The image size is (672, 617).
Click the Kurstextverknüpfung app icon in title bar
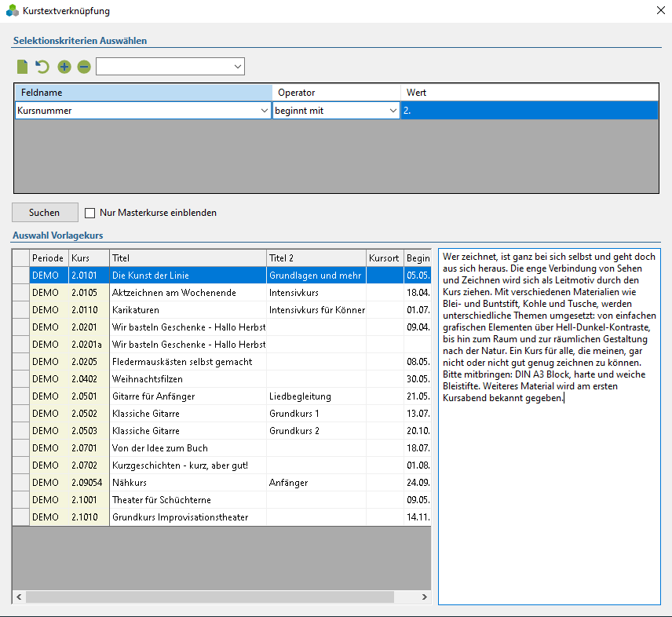point(13,11)
